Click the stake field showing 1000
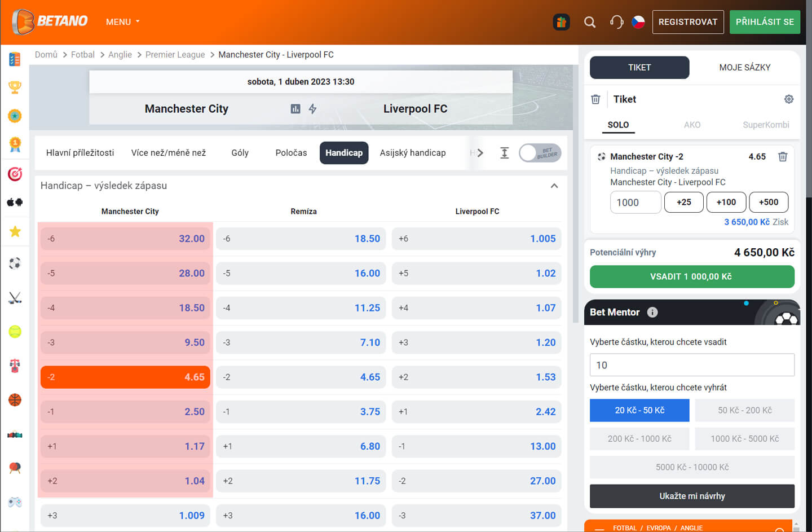The width and height of the screenshot is (812, 532). 636,202
